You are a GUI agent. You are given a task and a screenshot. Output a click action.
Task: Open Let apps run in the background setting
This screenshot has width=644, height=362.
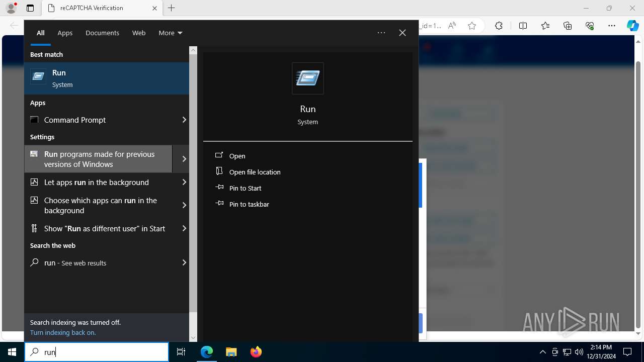pos(98,182)
